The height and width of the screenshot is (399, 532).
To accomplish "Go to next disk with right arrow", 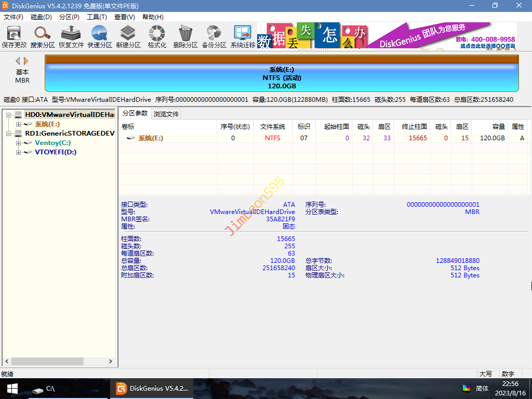I will pyautogui.click(x=26, y=61).
